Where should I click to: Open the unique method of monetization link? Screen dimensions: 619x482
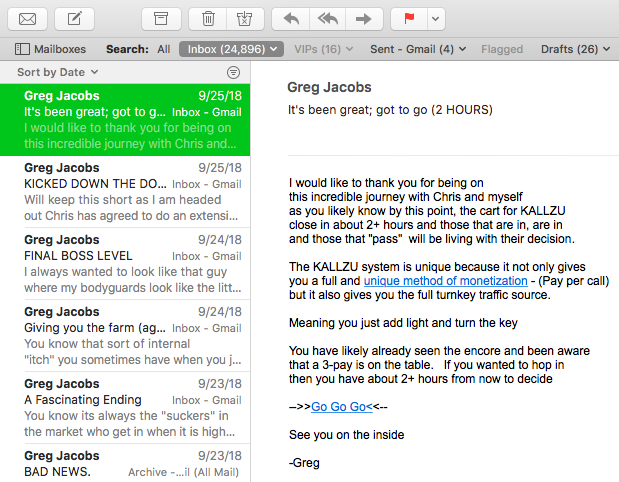[433, 283]
